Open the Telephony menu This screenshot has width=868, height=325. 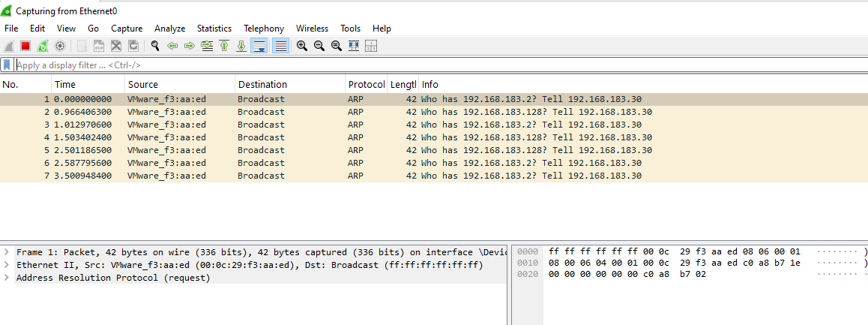tap(264, 29)
